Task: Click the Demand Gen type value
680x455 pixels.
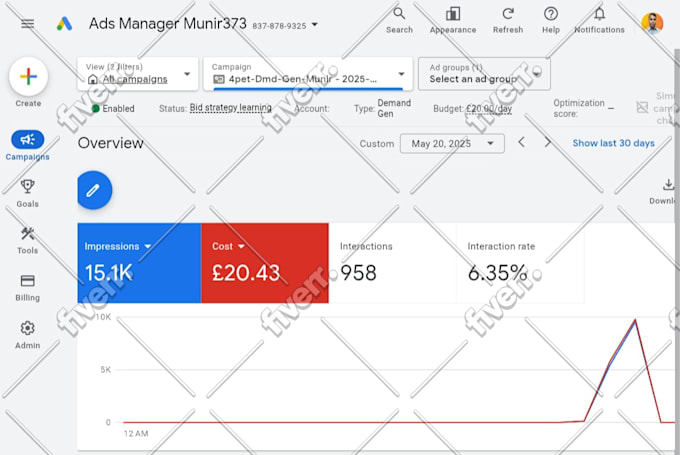Action: tap(394, 108)
